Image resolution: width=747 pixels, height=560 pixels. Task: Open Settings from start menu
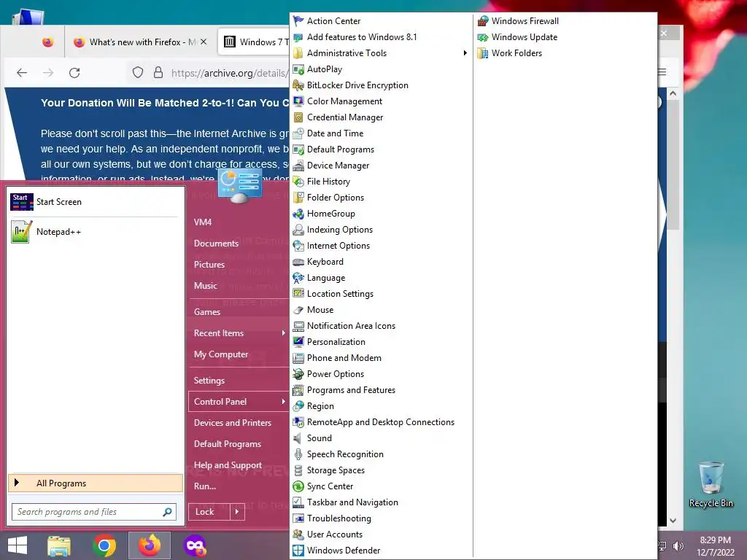[209, 381]
